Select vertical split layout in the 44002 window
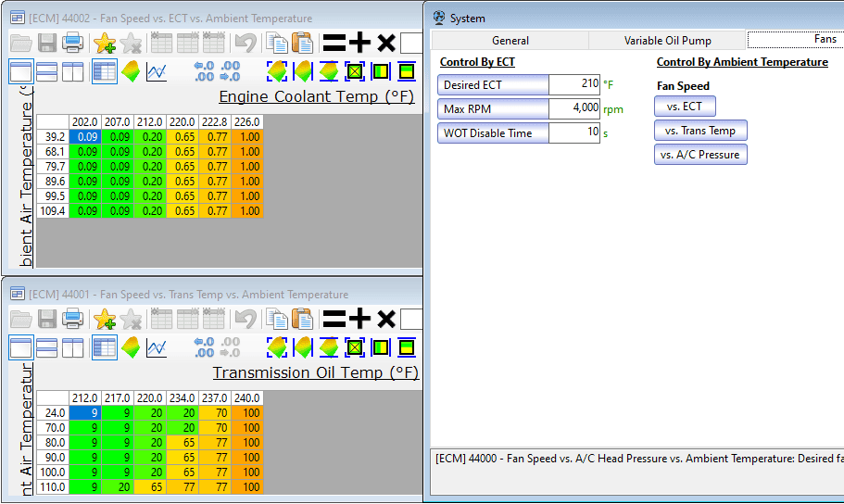 (72, 71)
